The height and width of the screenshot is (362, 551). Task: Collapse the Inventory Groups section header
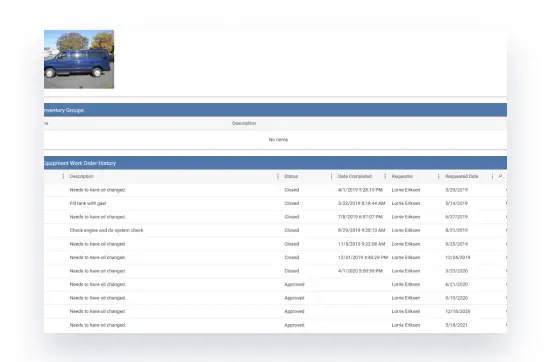[x=275, y=110]
